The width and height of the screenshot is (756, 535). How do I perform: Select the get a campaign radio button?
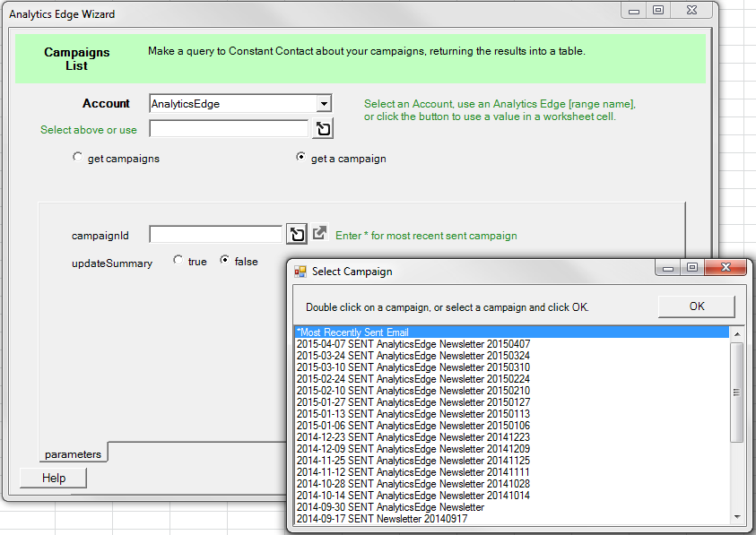pos(300,157)
